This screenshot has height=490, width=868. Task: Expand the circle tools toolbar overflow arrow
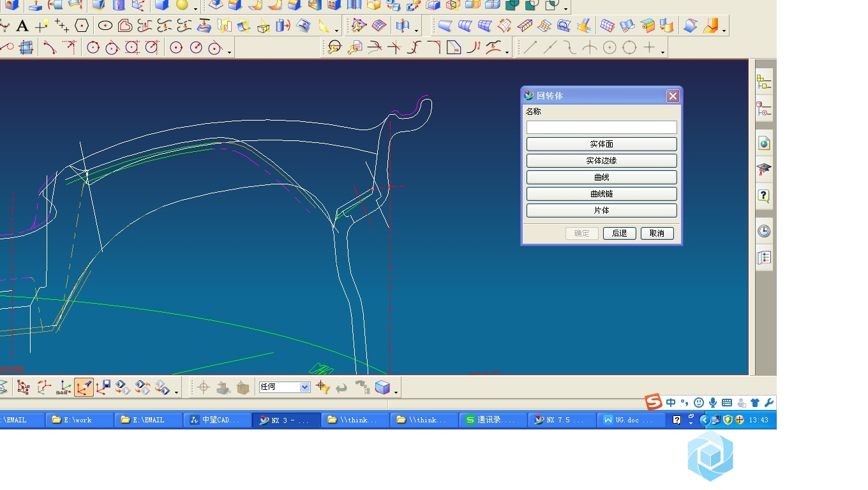tap(230, 52)
